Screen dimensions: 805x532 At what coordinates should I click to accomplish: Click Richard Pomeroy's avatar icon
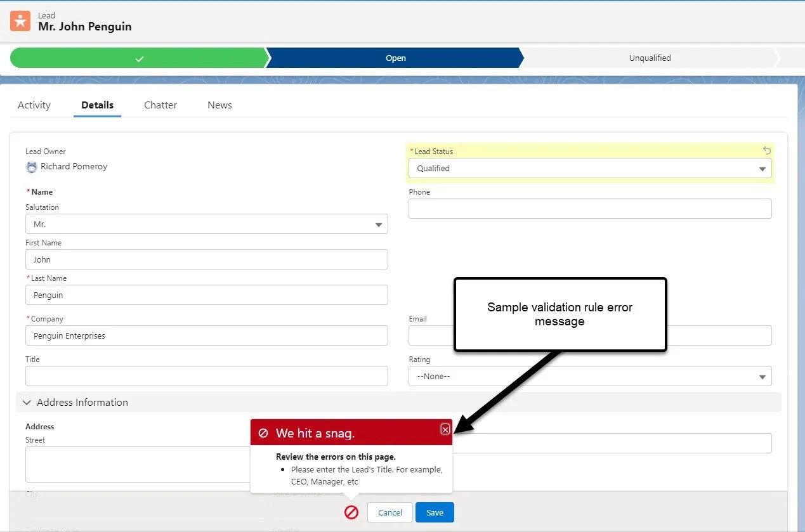[x=31, y=166]
